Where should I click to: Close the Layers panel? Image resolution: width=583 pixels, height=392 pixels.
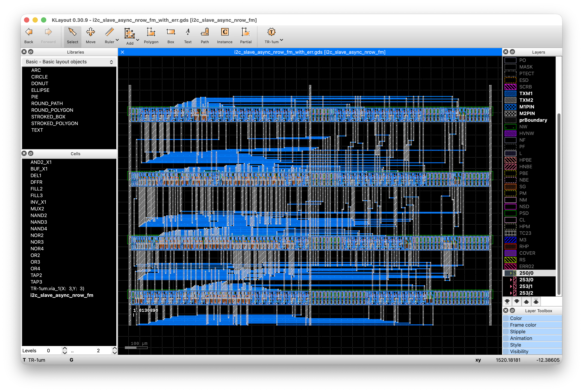point(506,52)
